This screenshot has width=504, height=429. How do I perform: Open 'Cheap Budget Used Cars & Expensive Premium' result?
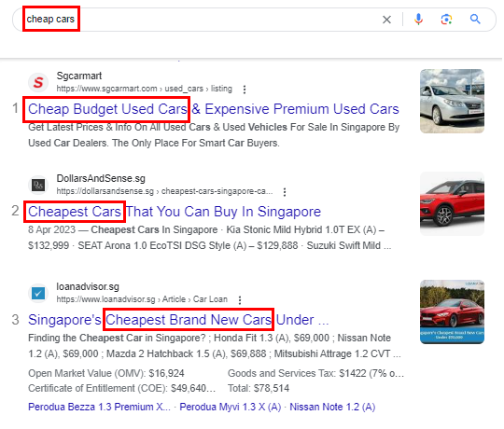pyautogui.click(x=214, y=109)
